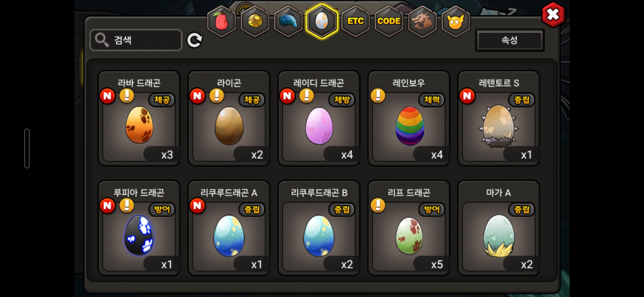The image size is (644, 297).
Task: Select the 레인보우 rainbow egg
Action: pos(409,118)
